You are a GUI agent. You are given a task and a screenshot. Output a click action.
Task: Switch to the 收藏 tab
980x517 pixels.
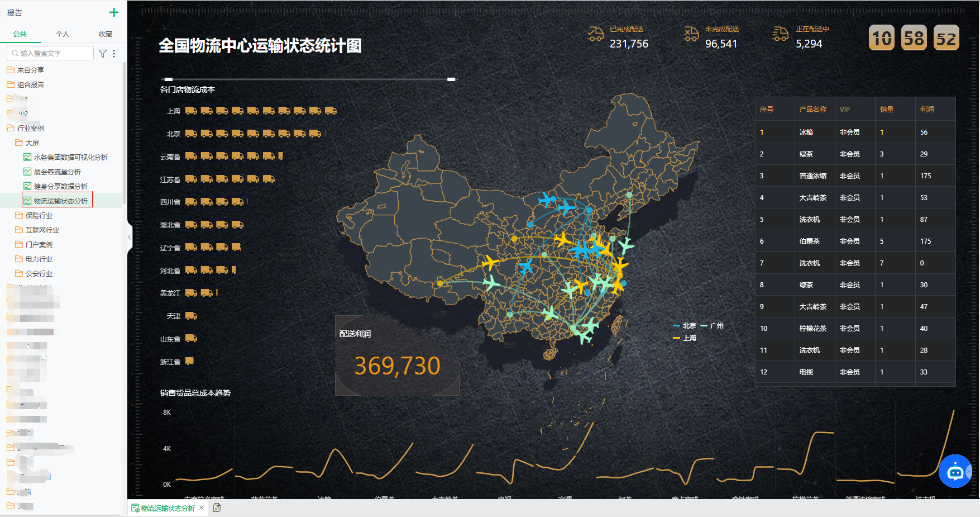click(106, 34)
